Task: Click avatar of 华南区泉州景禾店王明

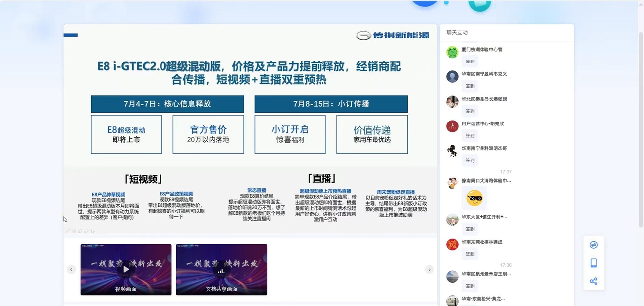Action: click(452, 277)
